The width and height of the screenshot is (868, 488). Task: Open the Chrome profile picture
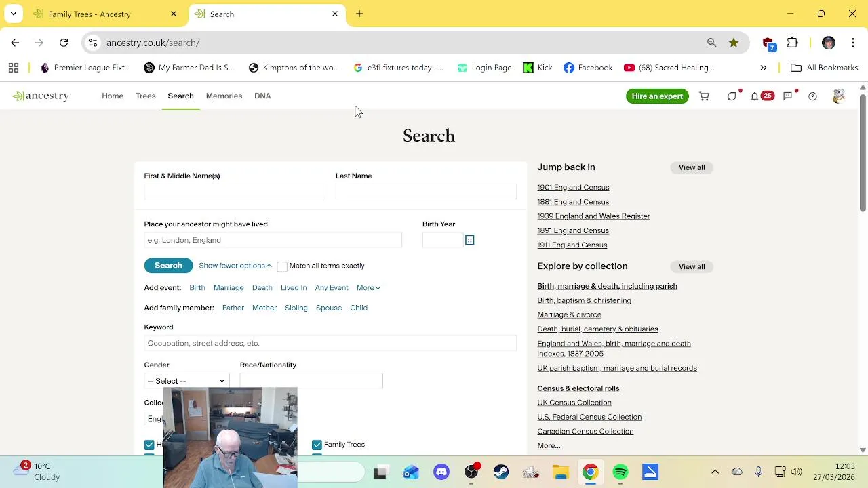828,43
